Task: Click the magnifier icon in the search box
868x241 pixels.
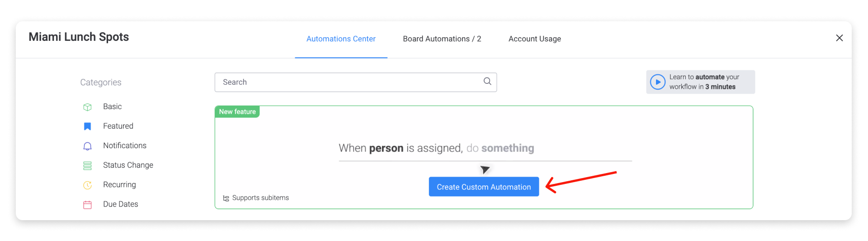Action: click(487, 81)
